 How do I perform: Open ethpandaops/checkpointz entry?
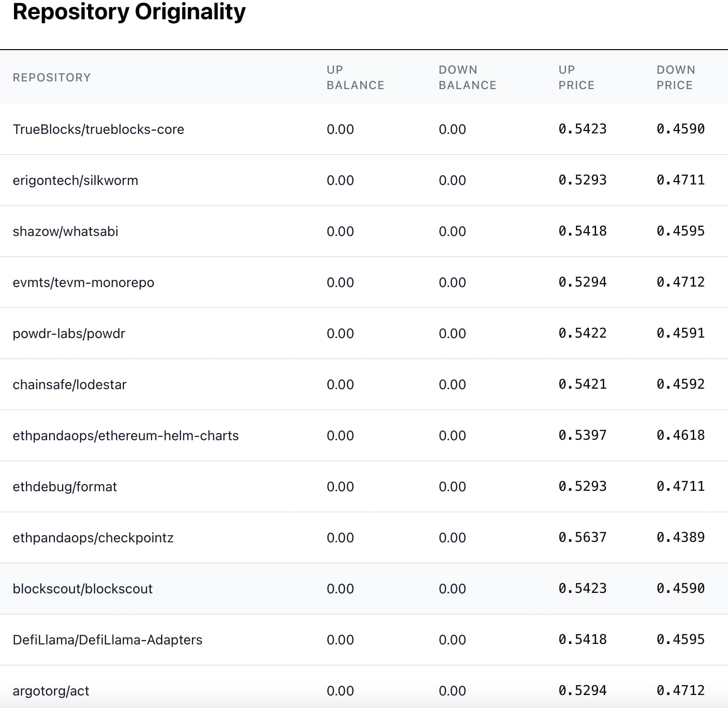point(93,538)
